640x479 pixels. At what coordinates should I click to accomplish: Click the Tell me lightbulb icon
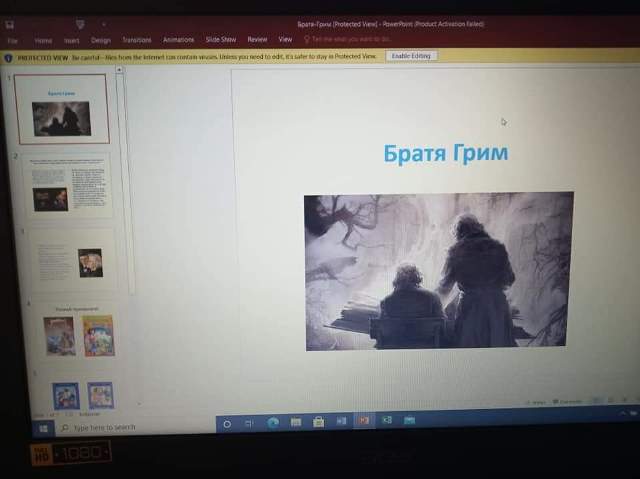307,39
